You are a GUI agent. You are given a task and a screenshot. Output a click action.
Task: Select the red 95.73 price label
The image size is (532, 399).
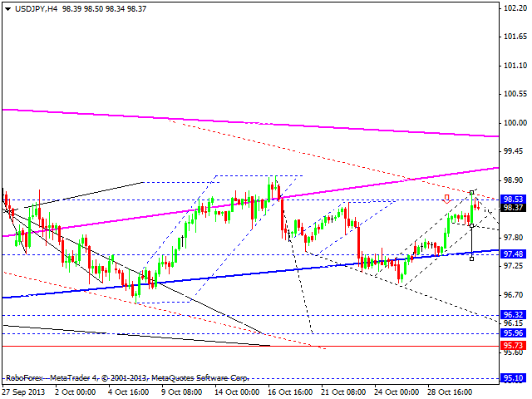513,346
